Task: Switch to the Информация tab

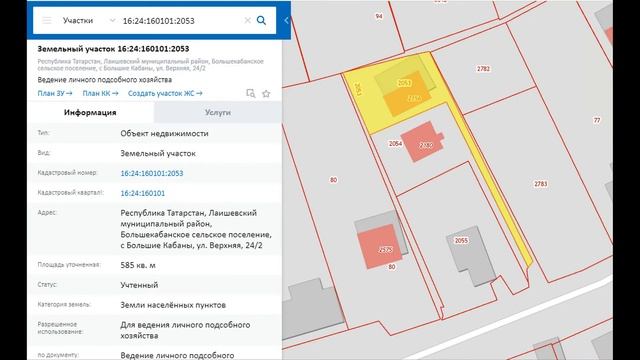Action: pyautogui.click(x=90, y=112)
